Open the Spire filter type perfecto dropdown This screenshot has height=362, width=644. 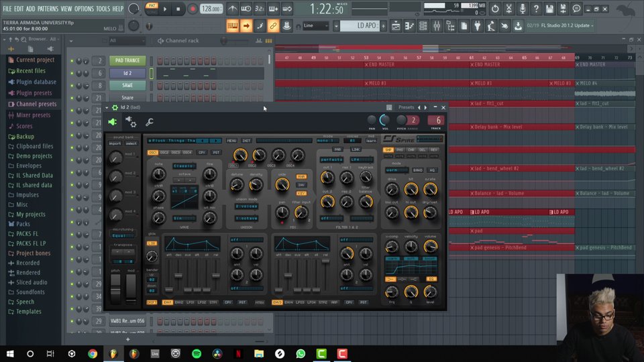point(331,160)
